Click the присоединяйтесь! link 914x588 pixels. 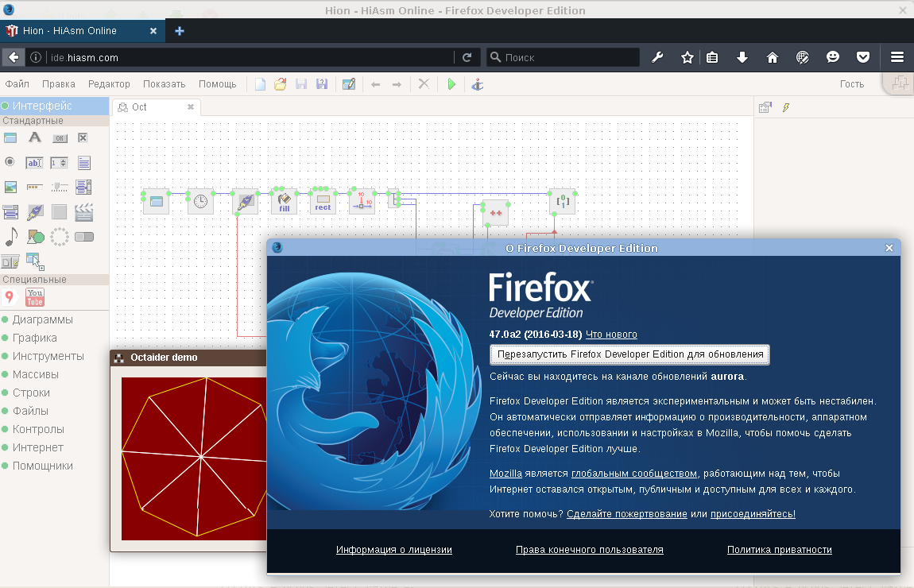[x=753, y=514]
